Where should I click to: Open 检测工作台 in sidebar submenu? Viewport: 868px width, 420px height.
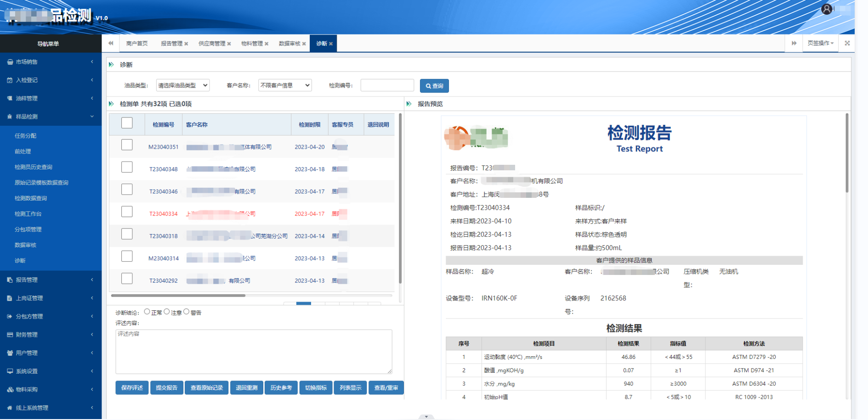tap(28, 214)
